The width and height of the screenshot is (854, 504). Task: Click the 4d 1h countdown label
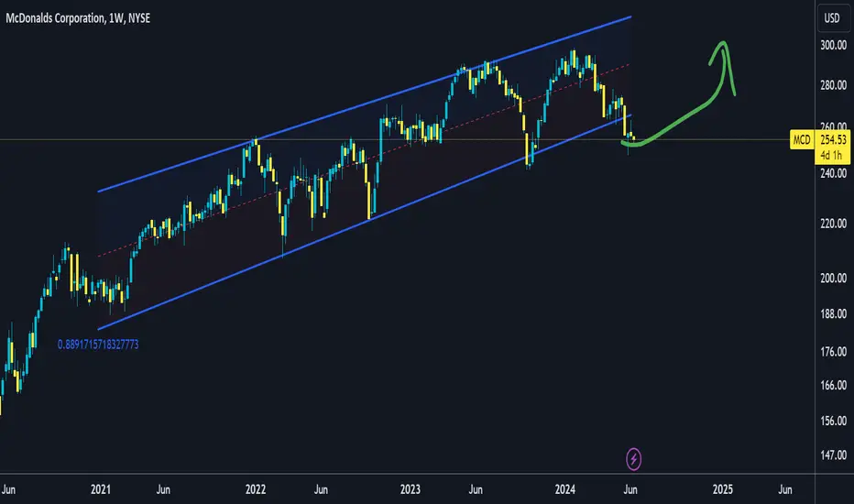pyautogui.click(x=831, y=155)
